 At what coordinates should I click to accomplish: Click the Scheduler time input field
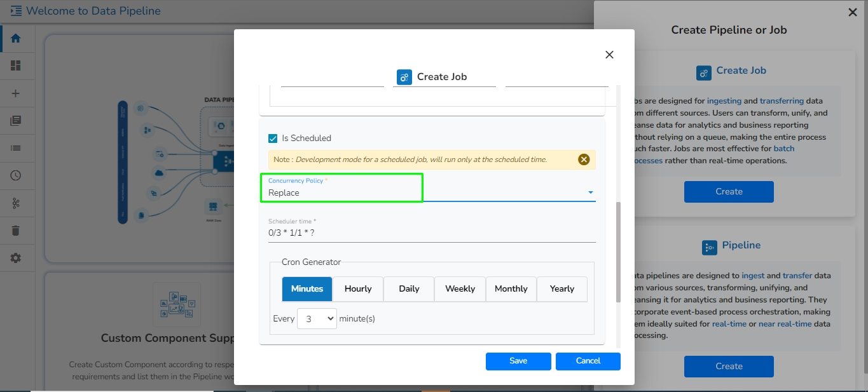[x=431, y=233]
